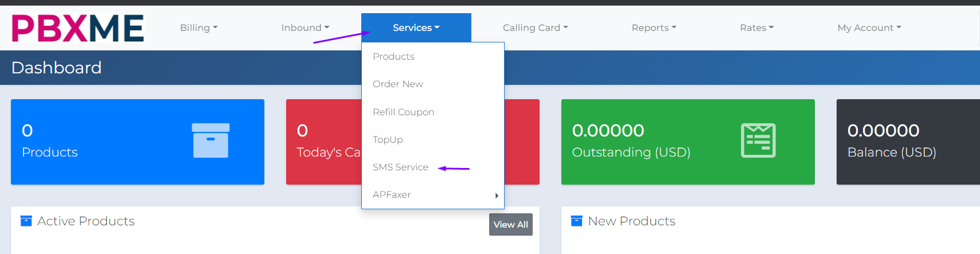
Task: Choose TopUp from the dropdown
Action: coord(388,139)
